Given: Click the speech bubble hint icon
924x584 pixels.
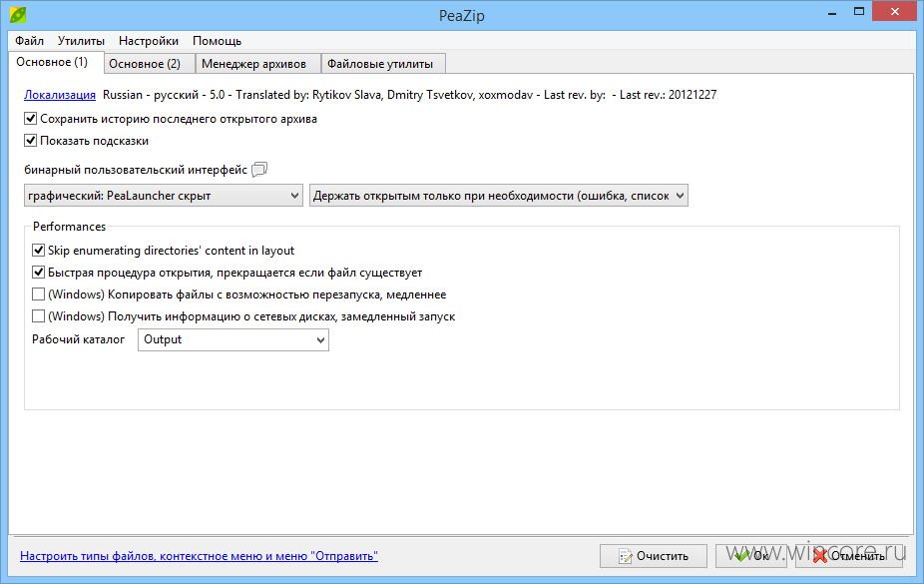Looking at the screenshot, I should [x=259, y=170].
